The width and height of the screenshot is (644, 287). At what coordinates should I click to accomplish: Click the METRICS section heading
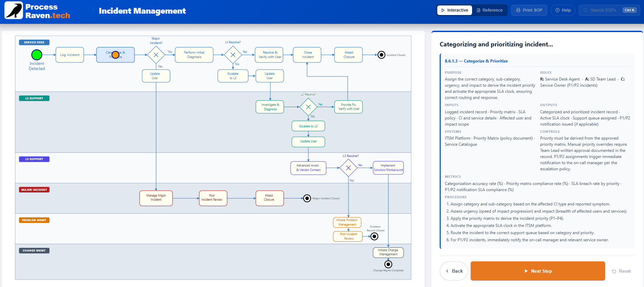point(453,177)
